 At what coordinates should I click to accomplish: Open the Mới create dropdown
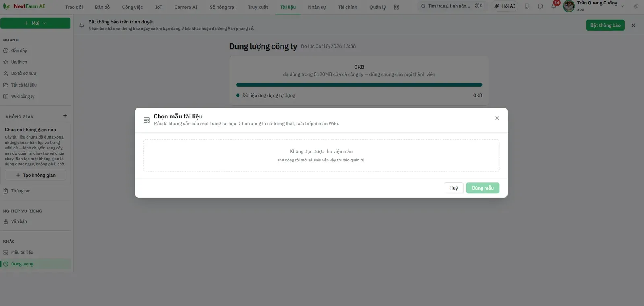(35, 23)
